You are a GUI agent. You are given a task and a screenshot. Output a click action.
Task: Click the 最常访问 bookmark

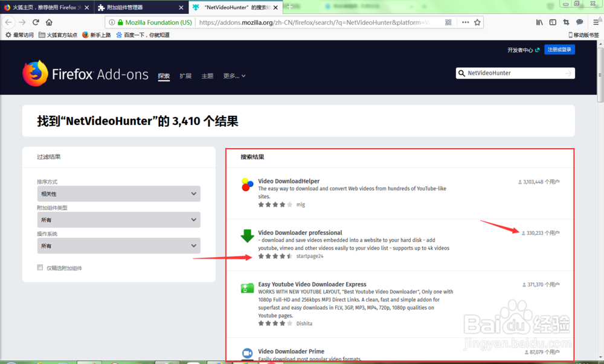20,35
